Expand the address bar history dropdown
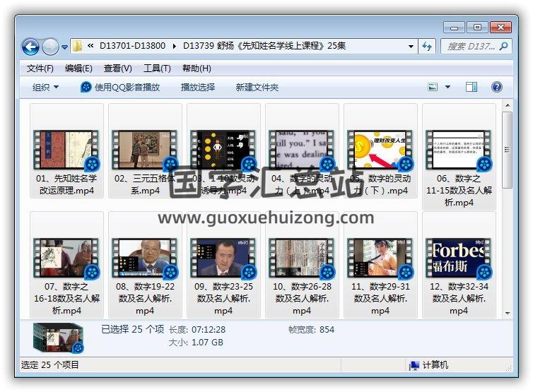 point(411,46)
